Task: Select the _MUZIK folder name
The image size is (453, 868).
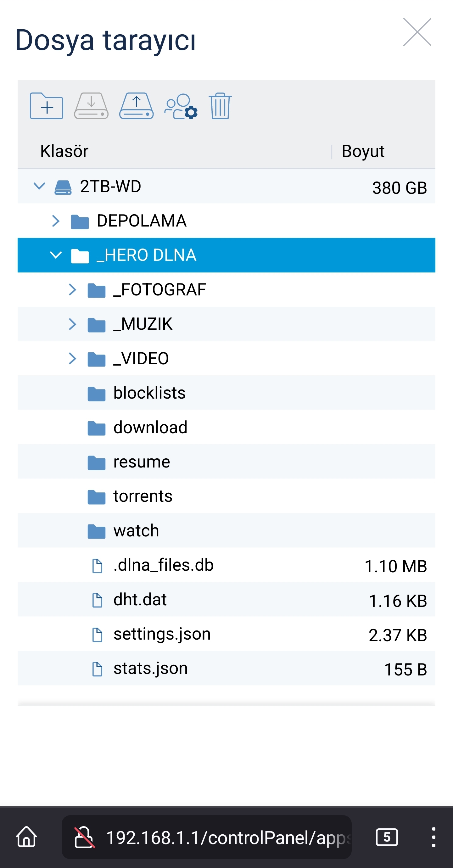Action: click(143, 324)
